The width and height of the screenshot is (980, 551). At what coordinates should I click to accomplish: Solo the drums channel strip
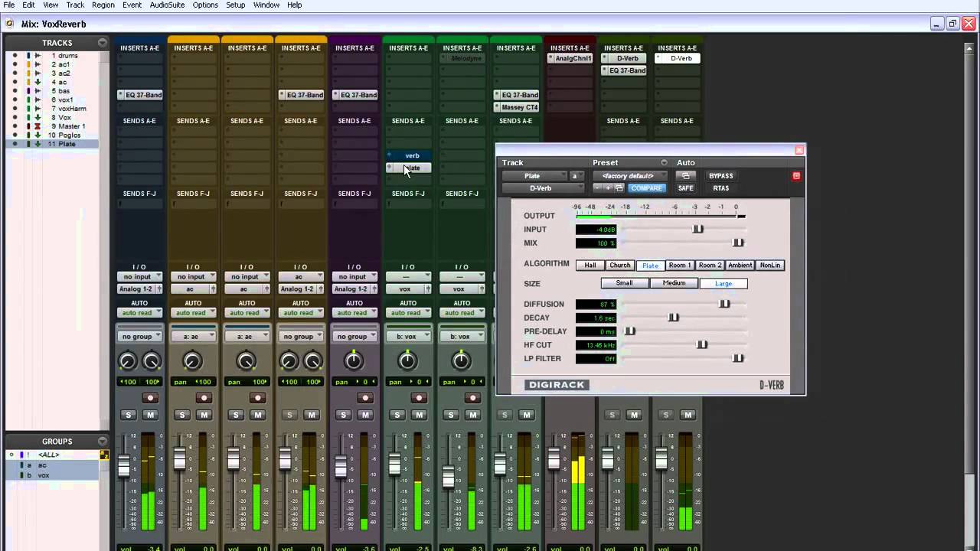tap(129, 415)
